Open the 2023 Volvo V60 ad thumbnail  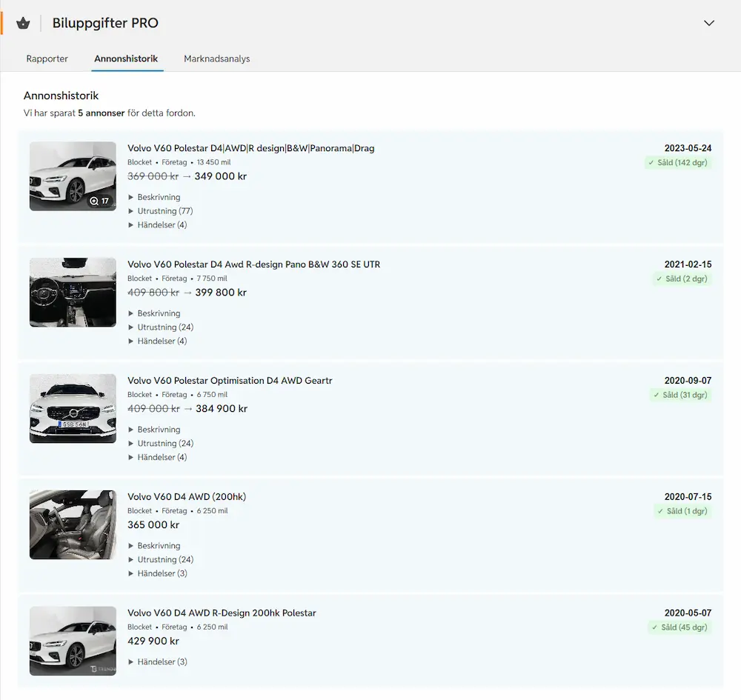coord(73,176)
